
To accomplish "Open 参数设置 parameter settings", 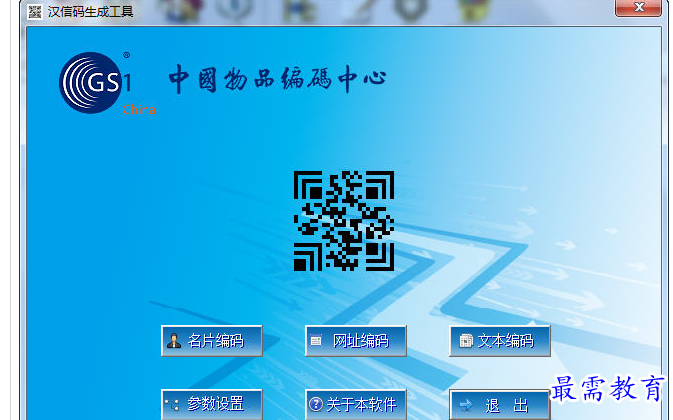I will pyautogui.click(x=212, y=404).
